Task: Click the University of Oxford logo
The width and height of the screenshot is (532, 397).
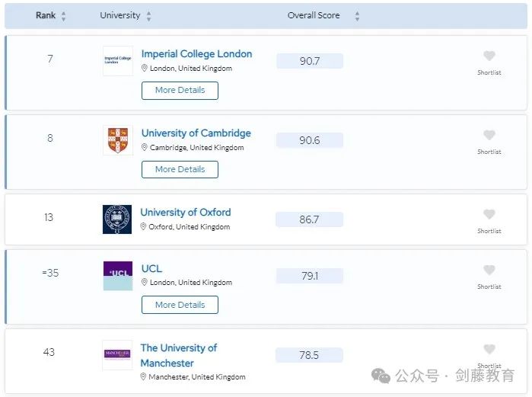Action: [x=117, y=219]
